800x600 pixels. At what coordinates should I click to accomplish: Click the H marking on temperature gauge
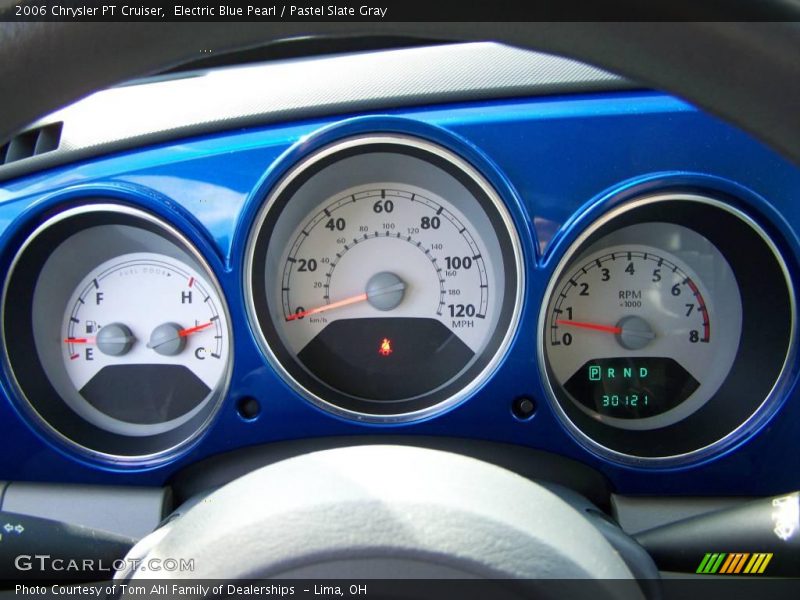click(x=187, y=297)
